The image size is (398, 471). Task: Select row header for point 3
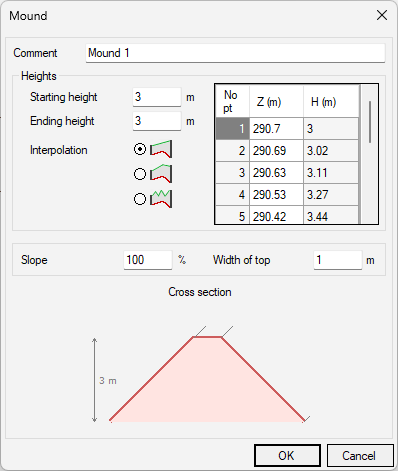[x=232, y=173]
